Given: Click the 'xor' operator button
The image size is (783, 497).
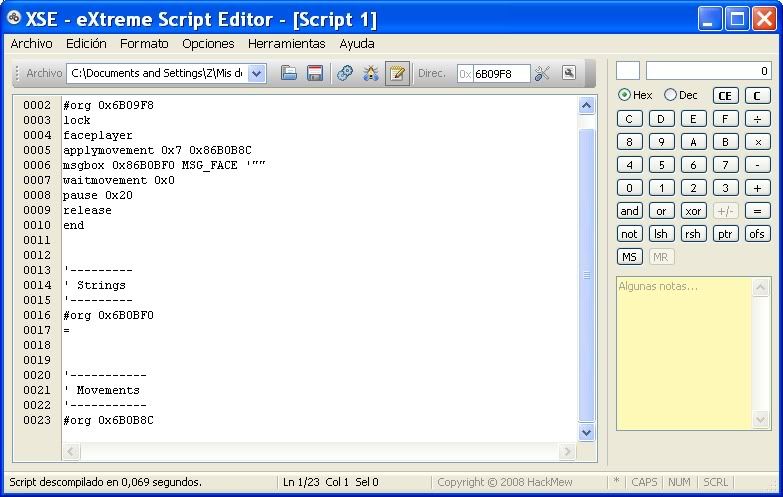Looking at the screenshot, I should tap(693, 211).
